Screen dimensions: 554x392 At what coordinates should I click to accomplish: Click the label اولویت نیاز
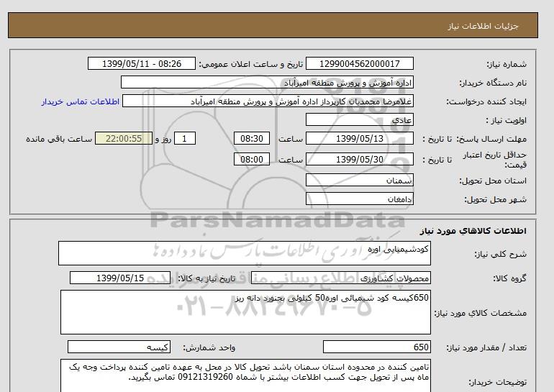pyautogui.click(x=507, y=120)
